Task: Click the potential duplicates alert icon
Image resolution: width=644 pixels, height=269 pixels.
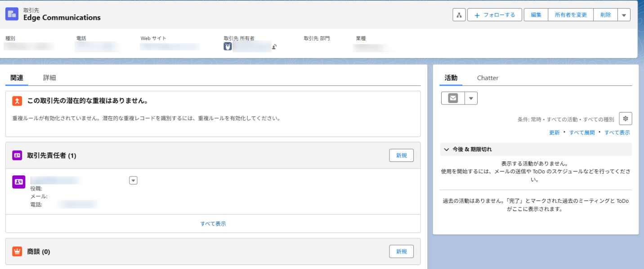Action: pos(17,101)
